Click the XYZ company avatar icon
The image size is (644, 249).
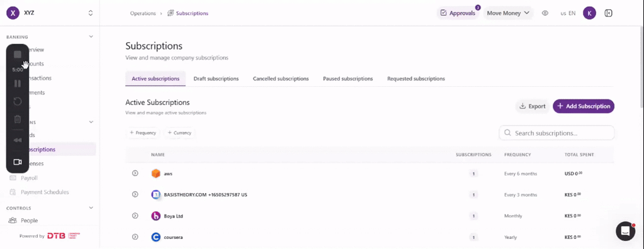[13, 13]
